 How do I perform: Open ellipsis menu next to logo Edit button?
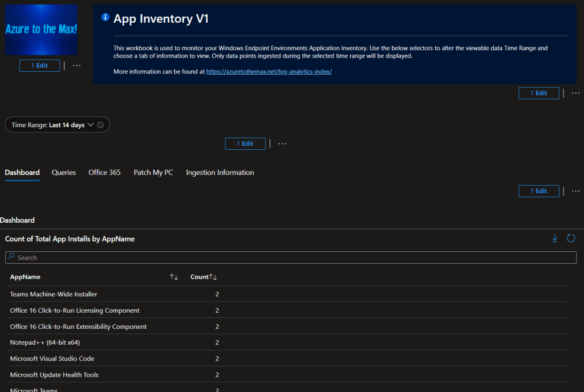(x=76, y=66)
